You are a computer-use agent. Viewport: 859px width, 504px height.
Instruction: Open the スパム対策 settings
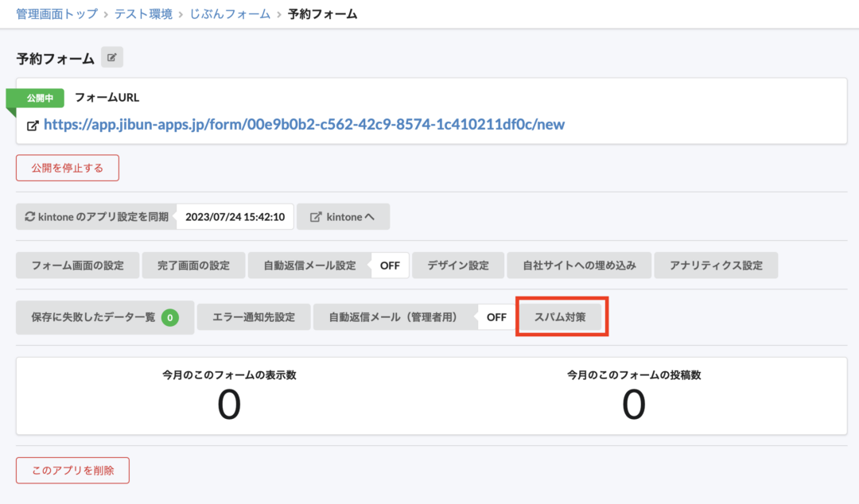(560, 317)
